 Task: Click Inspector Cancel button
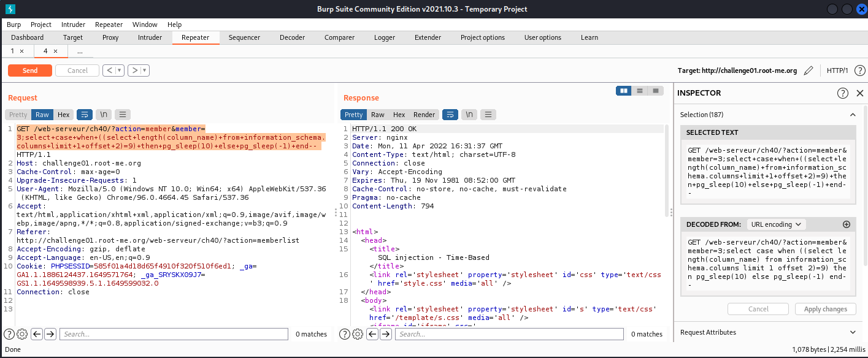tap(758, 309)
